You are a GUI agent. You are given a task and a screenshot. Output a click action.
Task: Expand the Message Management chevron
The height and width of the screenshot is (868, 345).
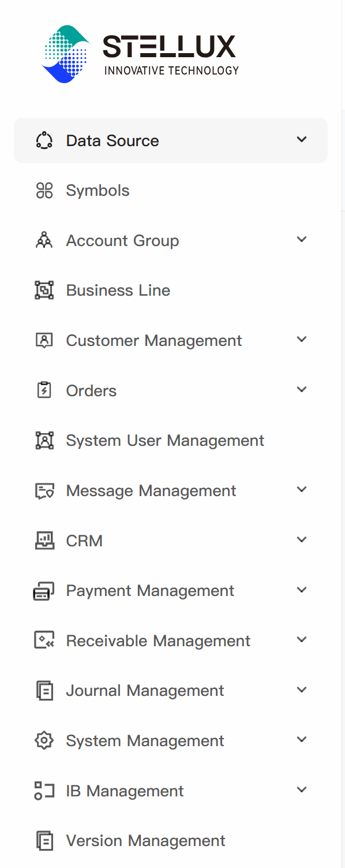[302, 489]
